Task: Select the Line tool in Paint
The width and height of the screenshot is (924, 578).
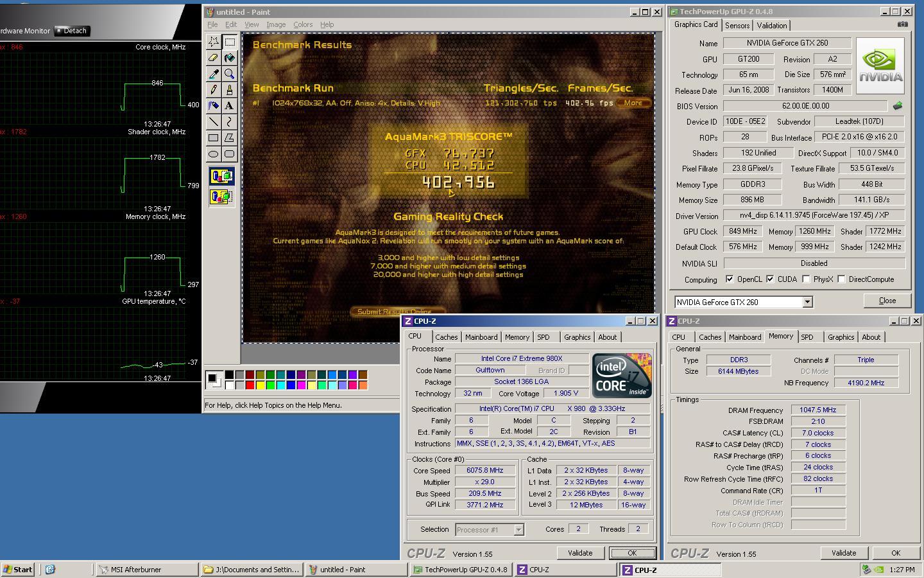Action: 214,122
